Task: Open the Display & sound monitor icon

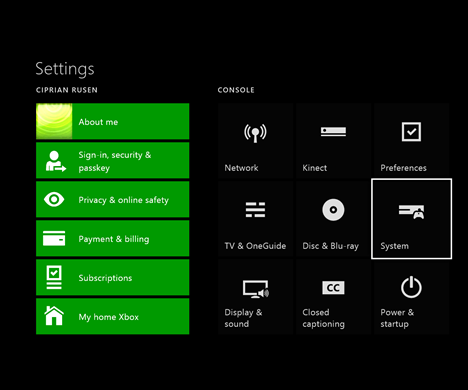Action: (256, 289)
